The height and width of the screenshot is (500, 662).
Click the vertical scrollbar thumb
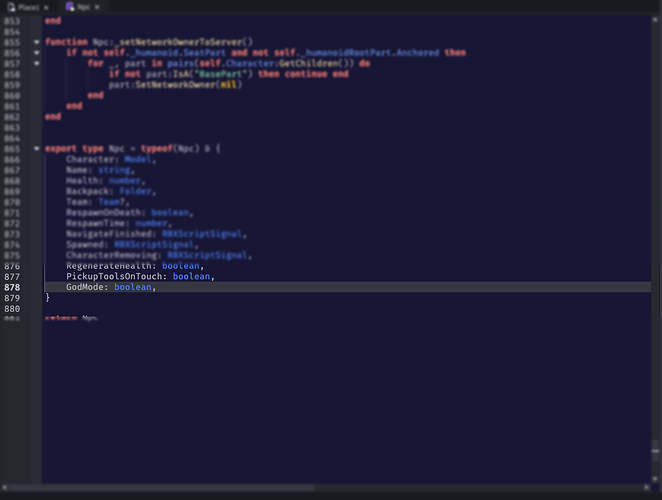point(655,451)
